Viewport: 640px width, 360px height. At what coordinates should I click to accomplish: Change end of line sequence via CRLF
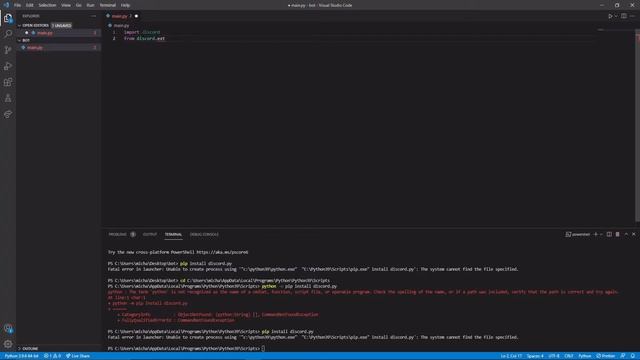point(569,356)
